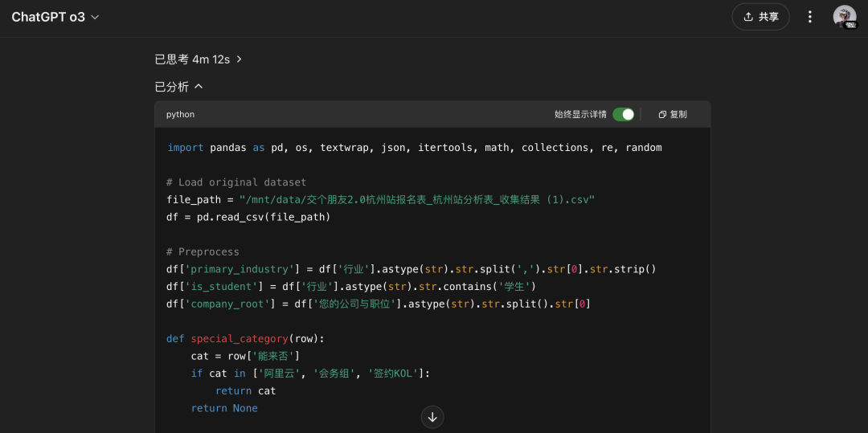
Task: Collapse the 已分析 analysis section
Action: click(x=178, y=87)
